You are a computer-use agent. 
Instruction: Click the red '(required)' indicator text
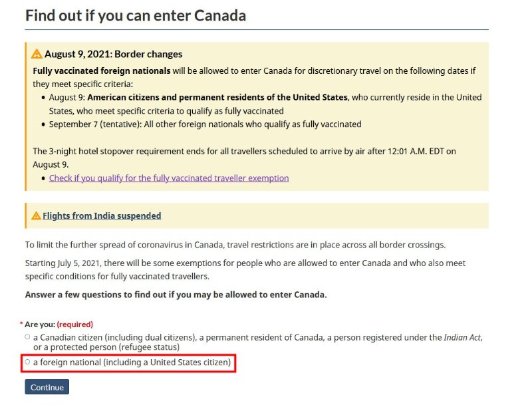(x=75, y=325)
